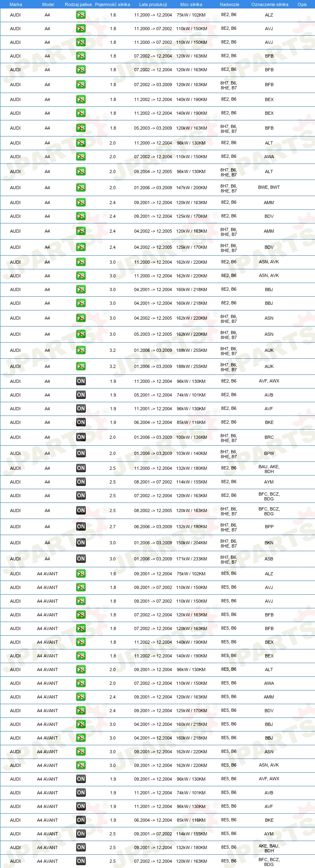Click the power cell '171kW / 233KM'
Image resolution: width=315 pixels, height=868 pixels.
pos(192,559)
